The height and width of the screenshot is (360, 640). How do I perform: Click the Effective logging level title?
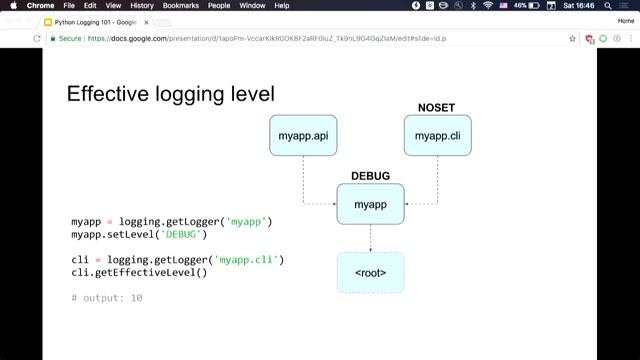tap(171, 94)
